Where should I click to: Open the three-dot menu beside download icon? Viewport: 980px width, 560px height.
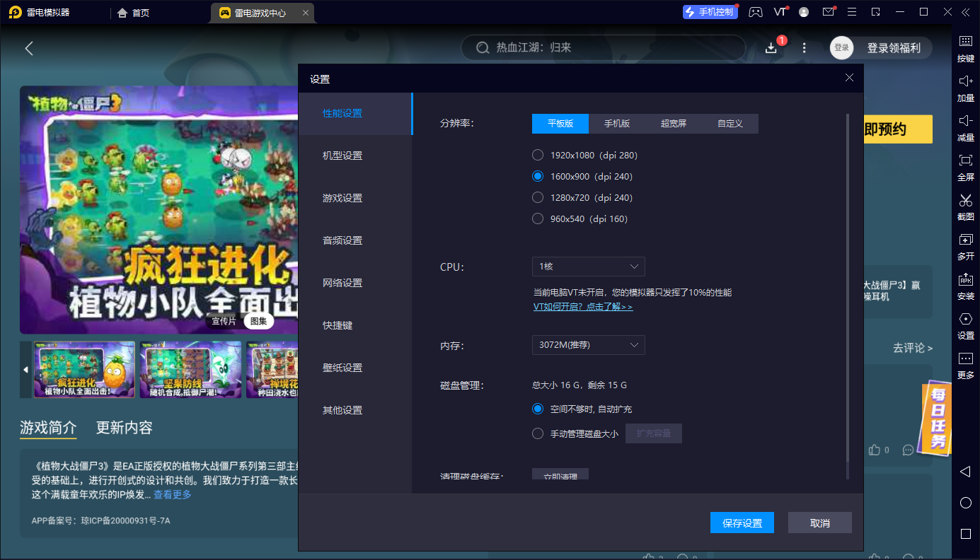804,47
